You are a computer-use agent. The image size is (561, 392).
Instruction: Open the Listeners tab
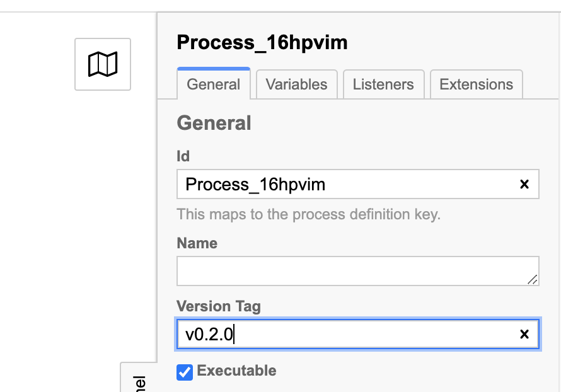(x=383, y=84)
